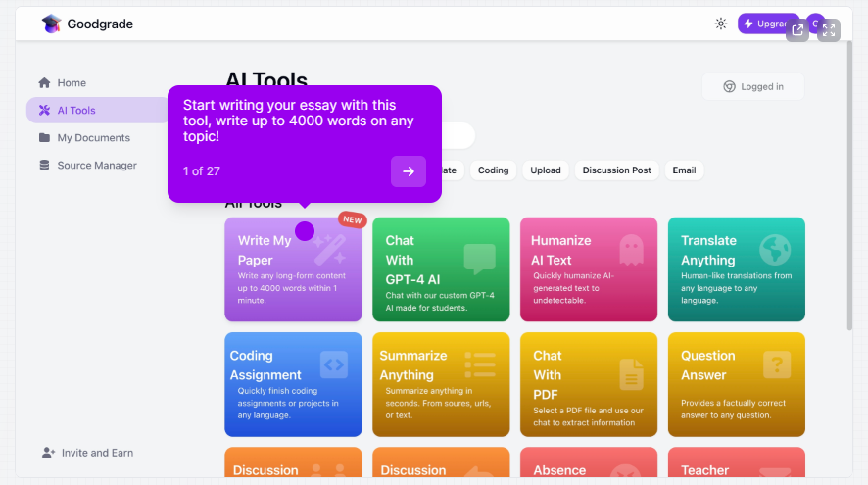
Task: Click the Goodgrade graduation cap logo
Action: pos(51,24)
